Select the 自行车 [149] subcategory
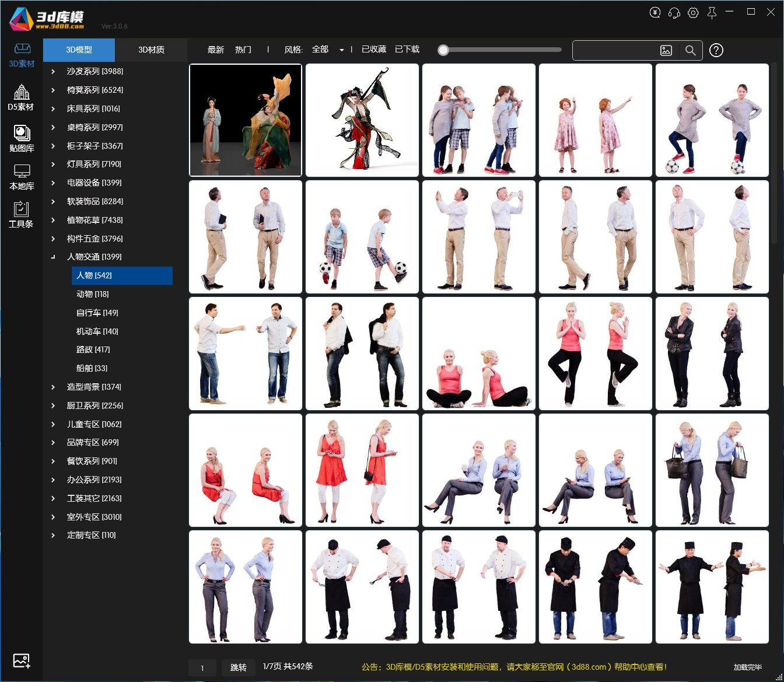 [x=97, y=313]
